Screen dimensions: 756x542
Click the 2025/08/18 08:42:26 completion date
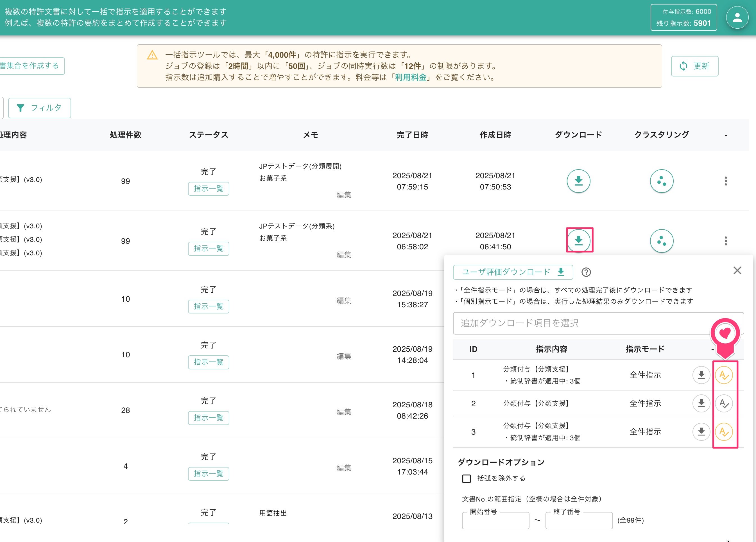412,410
